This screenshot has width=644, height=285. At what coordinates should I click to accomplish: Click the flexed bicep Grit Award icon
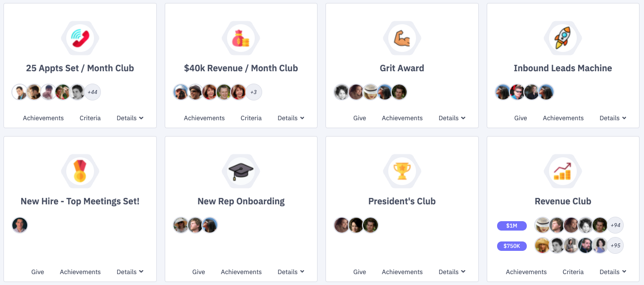coord(402,38)
